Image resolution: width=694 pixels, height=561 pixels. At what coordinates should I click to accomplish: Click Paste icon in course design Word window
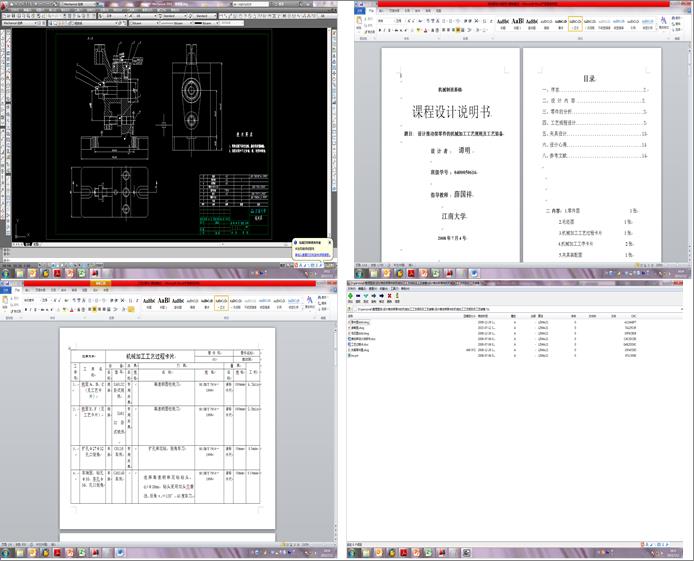359,22
